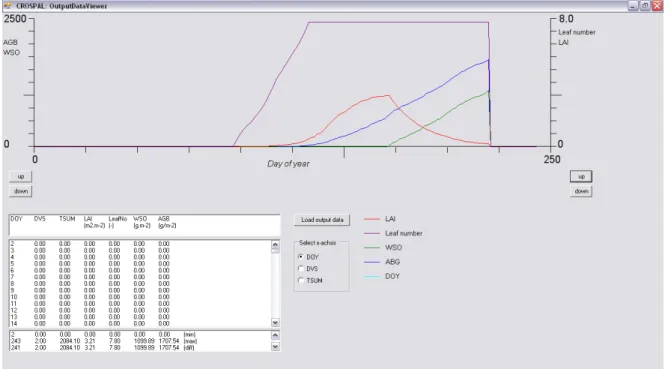Select the (max) summary row
Screen dimensions: 668x369
[x=140, y=341]
